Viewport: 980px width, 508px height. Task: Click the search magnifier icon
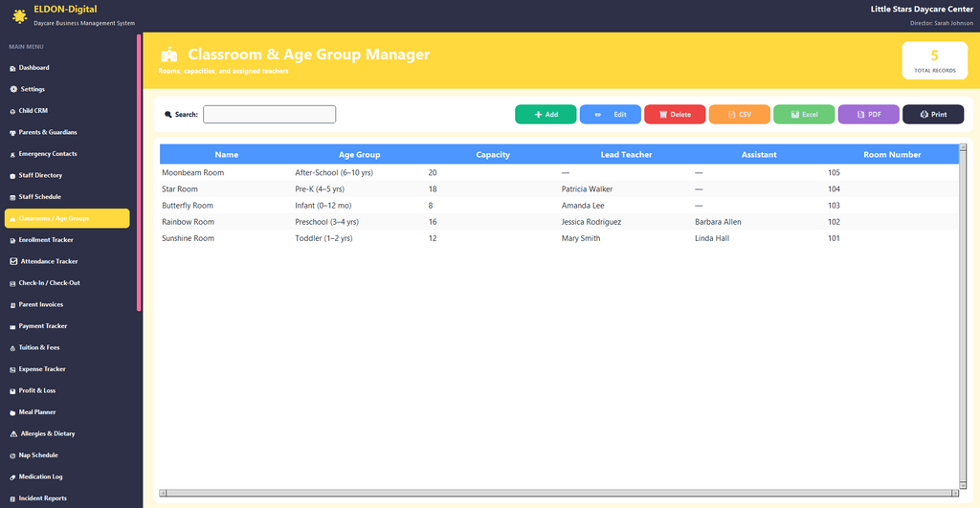[168, 115]
